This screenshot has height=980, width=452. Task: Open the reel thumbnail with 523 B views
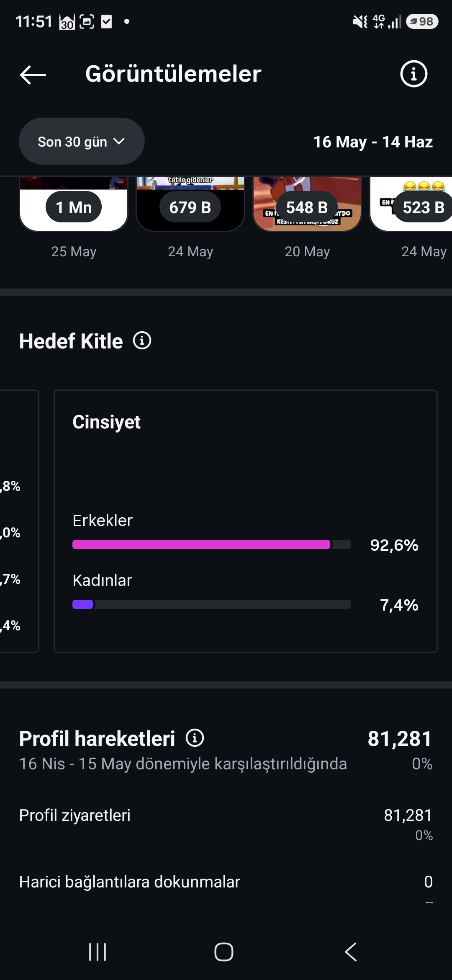tap(411, 204)
